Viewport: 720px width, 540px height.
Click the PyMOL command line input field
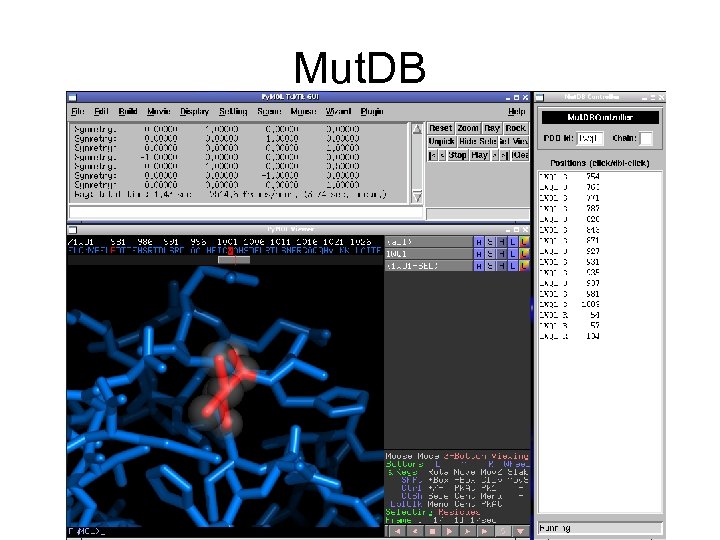point(246,212)
